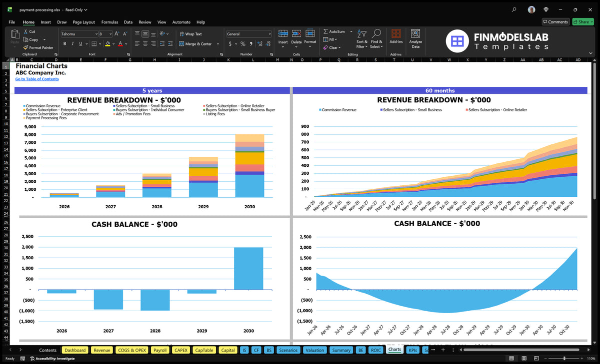
Task: Click the search magnifier in title bar
Action: (514, 9)
